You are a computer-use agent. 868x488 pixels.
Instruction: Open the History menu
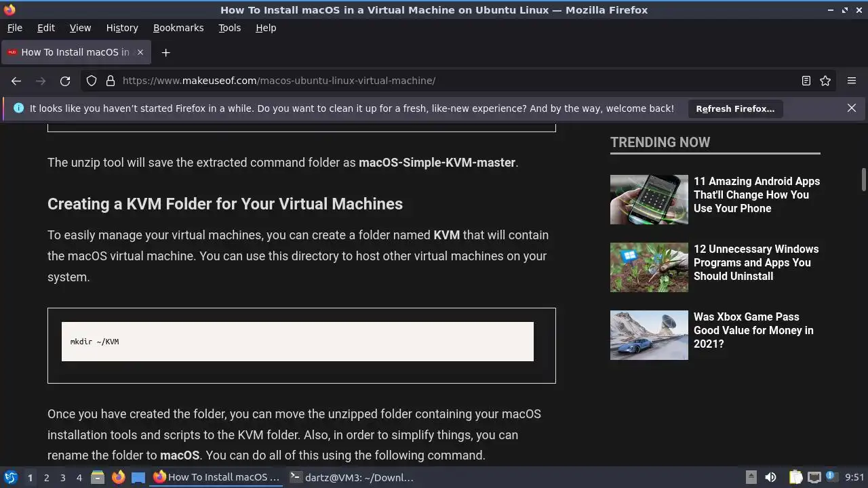click(122, 28)
